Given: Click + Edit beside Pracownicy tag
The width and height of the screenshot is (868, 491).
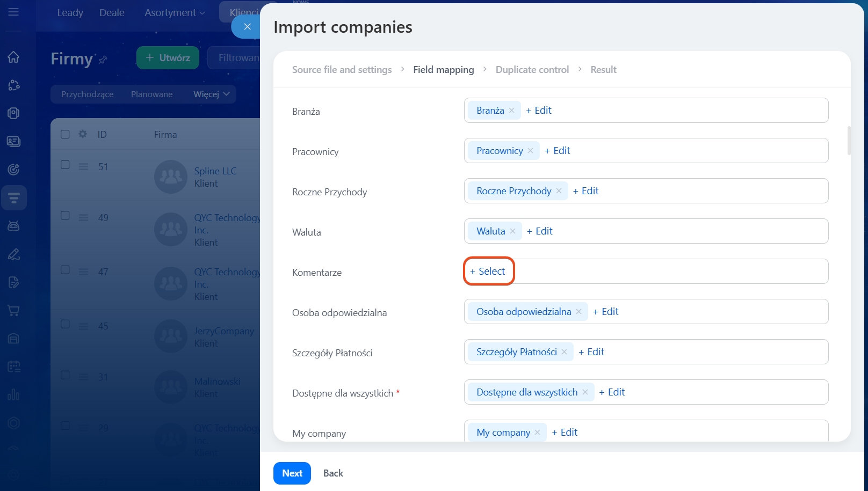Looking at the screenshot, I should coord(557,151).
